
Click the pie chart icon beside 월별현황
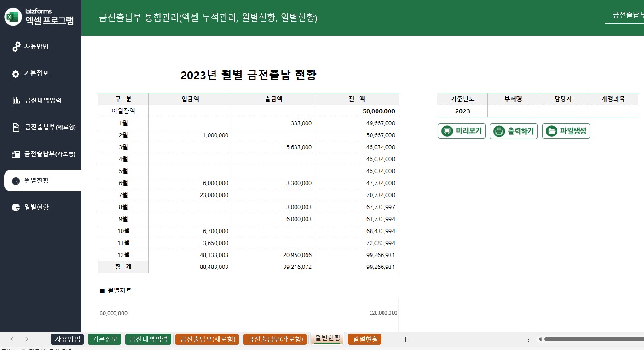(16, 181)
